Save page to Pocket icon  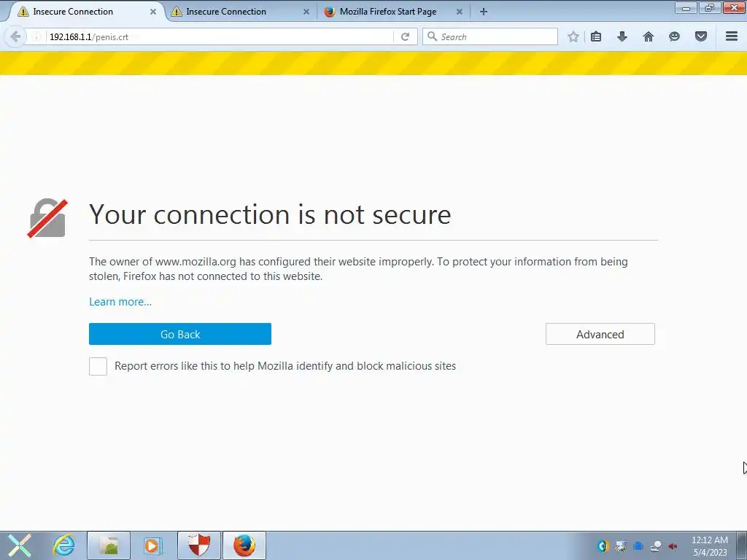[701, 36]
